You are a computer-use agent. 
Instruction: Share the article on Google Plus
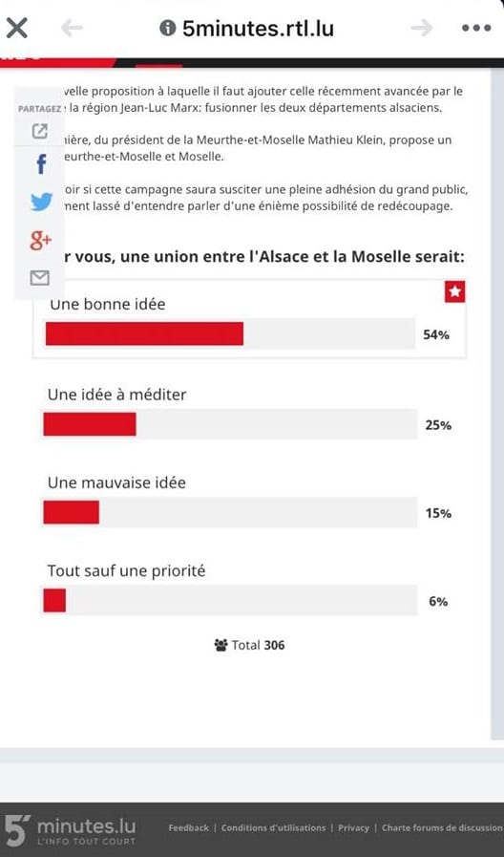pos(40,241)
